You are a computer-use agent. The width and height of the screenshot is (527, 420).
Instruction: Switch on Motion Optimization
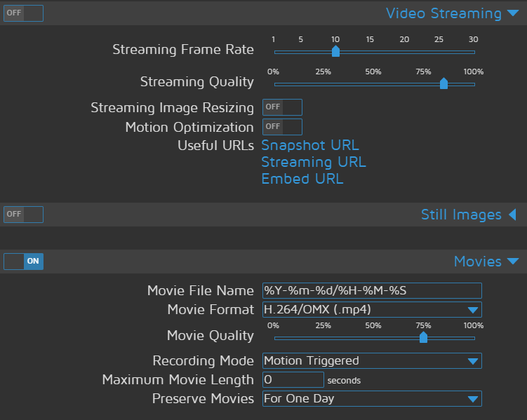click(282, 127)
